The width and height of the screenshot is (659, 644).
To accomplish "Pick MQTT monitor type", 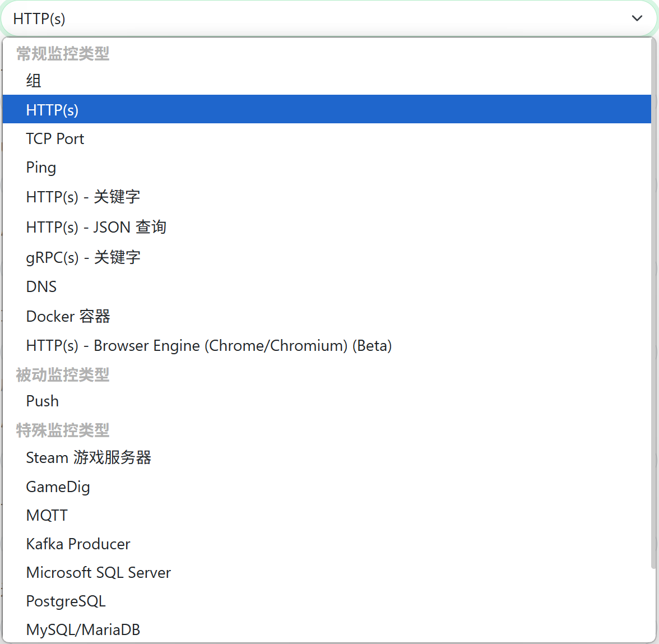I will [x=327, y=516].
